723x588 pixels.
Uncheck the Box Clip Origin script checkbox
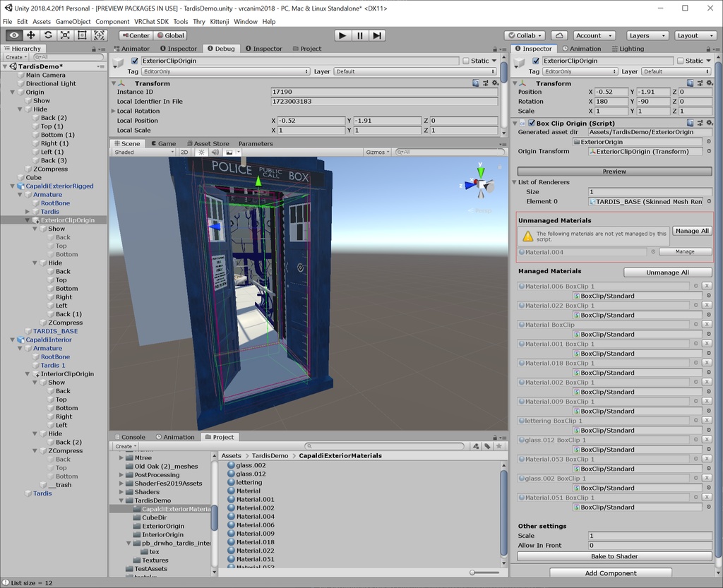(532, 123)
